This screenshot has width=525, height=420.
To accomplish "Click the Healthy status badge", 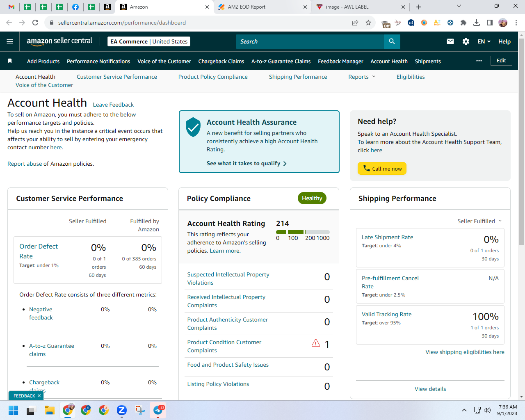I will 312,198.
